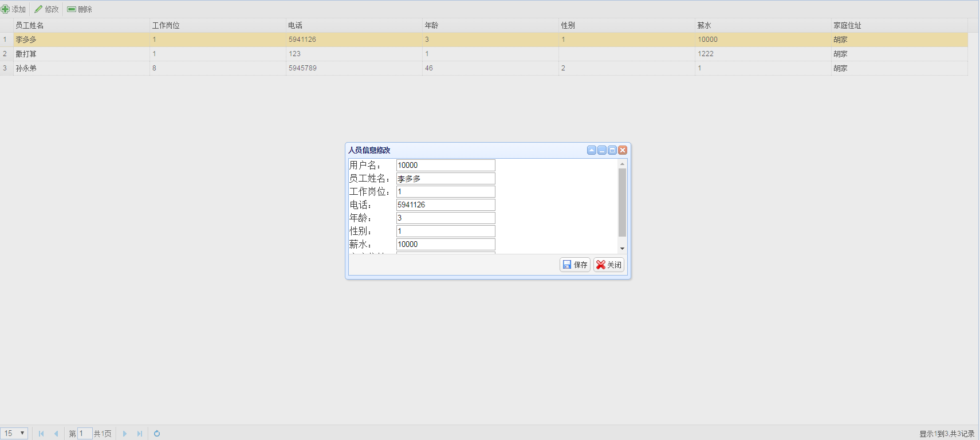Screen dimensions: 980x440
Task: Close the 人员信息修改 dialog with the X icon
Action: click(623, 150)
